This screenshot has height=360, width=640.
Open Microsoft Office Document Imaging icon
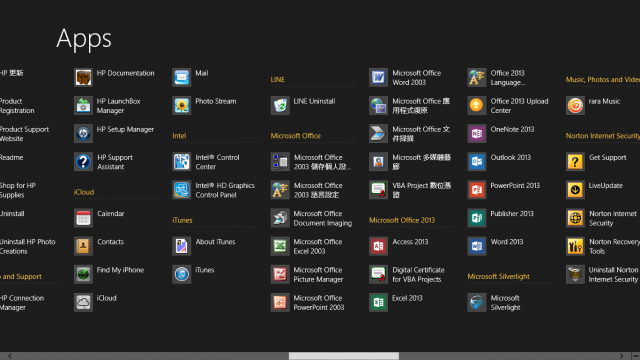click(x=280, y=218)
